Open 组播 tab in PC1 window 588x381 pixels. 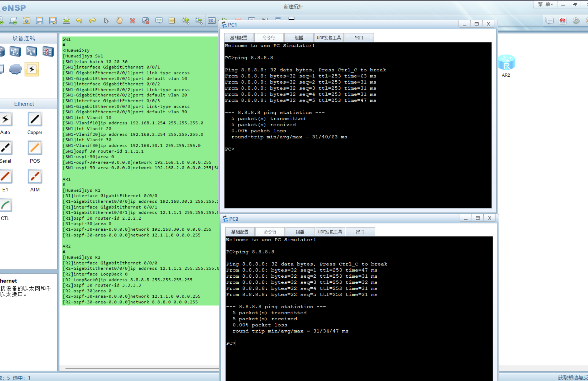[299, 38]
